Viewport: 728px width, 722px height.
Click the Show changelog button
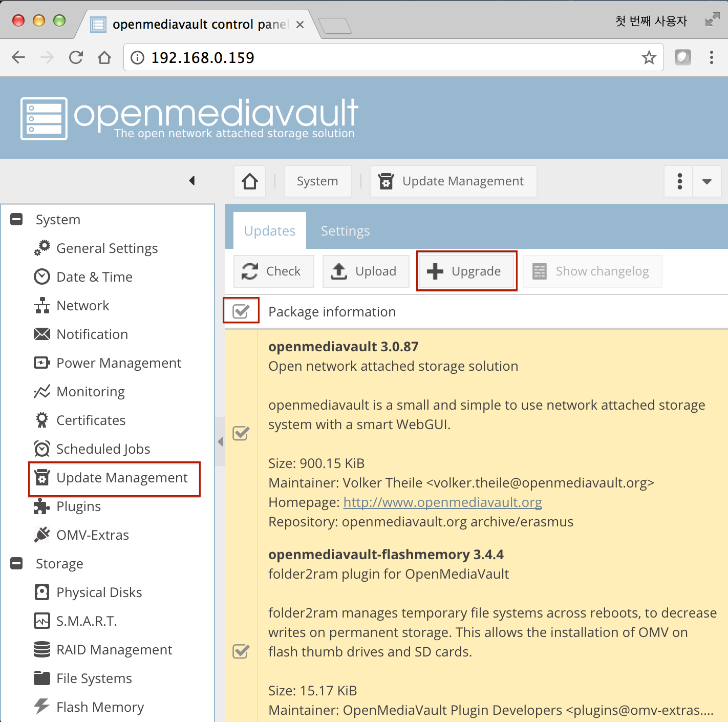593,271
